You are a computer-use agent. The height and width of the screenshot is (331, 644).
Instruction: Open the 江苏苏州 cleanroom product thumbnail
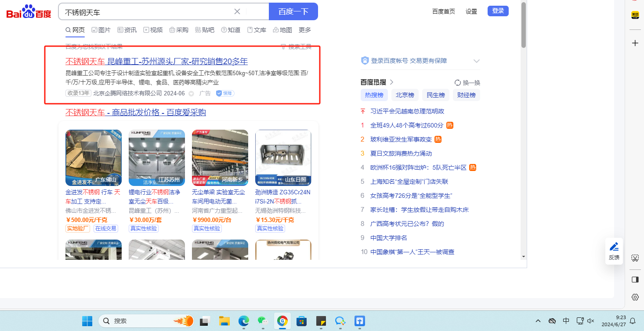pyautogui.click(x=157, y=158)
